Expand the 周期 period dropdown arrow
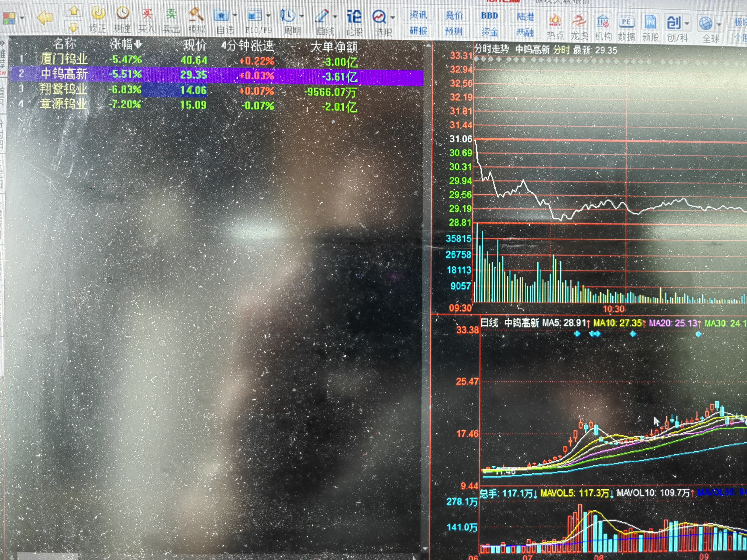The height and width of the screenshot is (560, 747). click(x=302, y=16)
